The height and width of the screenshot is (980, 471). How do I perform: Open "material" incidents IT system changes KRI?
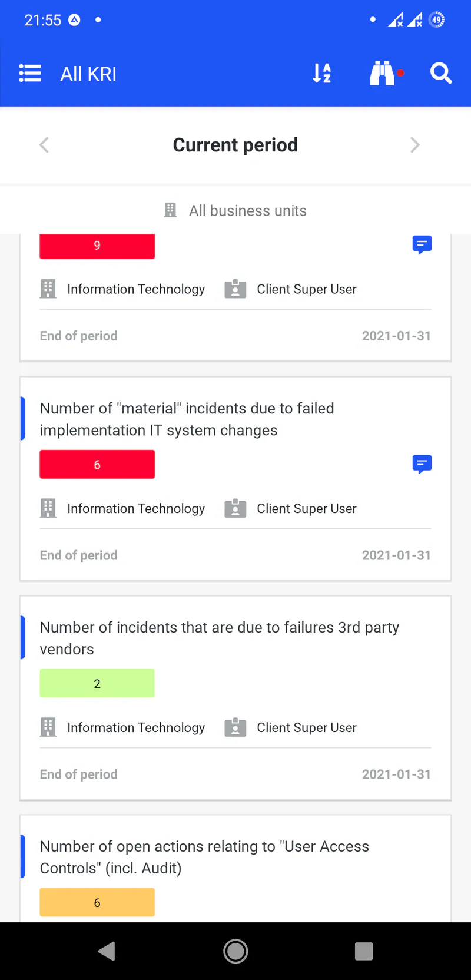point(187,419)
